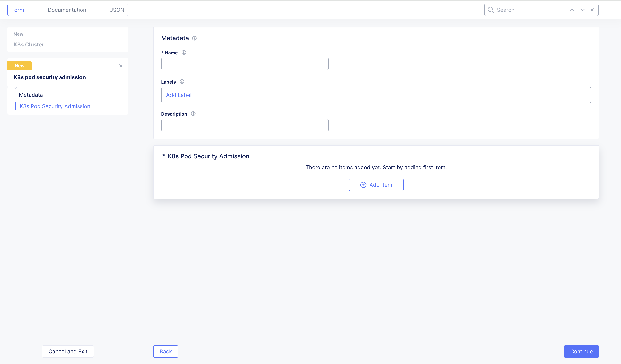The width and height of the screenshot is (621, 364).
Task: Click the info icon beside Name
Action: (x=184, y=53)
